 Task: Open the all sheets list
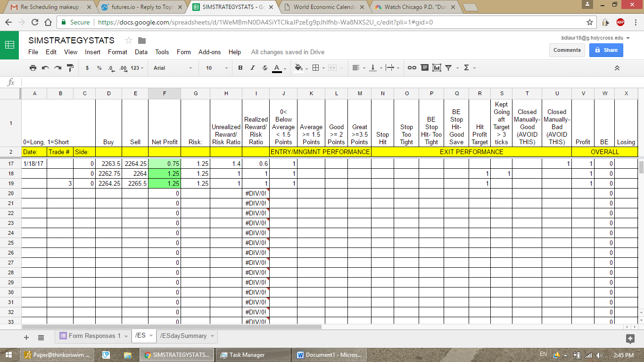coord(41,337)
